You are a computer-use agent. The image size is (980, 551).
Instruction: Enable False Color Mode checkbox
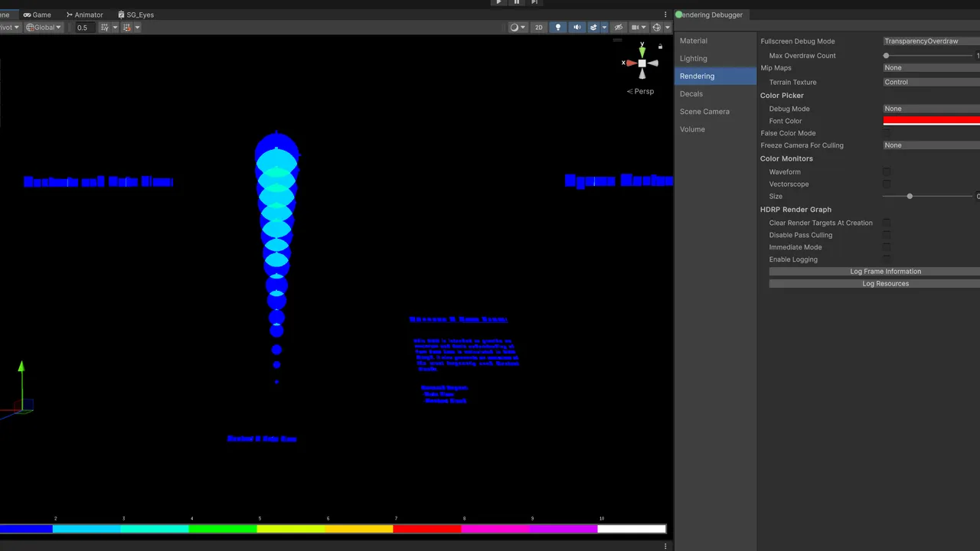pos(887,133)
